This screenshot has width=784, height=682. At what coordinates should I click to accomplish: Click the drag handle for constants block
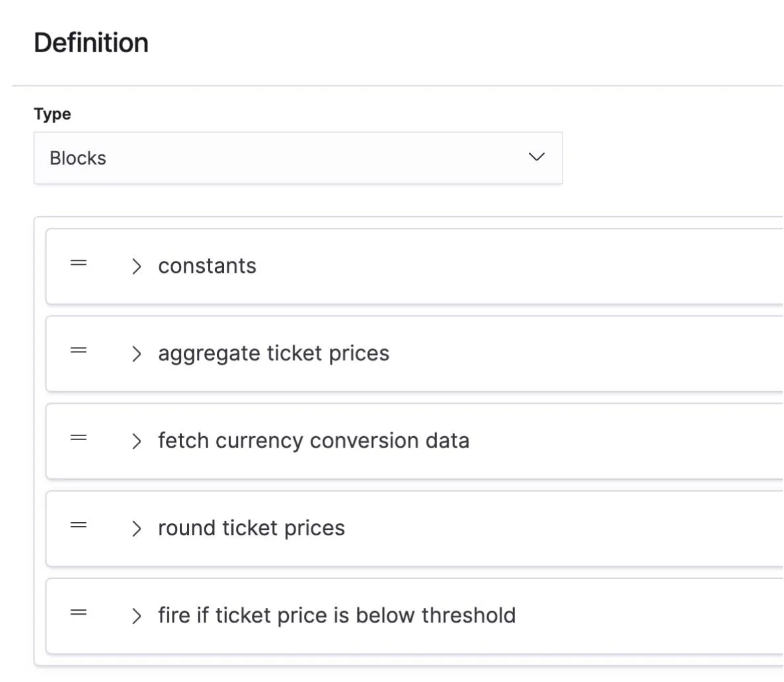[79, 263]
